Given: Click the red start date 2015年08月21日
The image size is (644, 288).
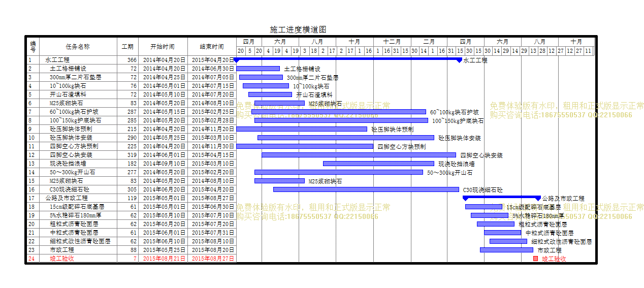Looking at the screenshot, I should [x=163, y=259].
